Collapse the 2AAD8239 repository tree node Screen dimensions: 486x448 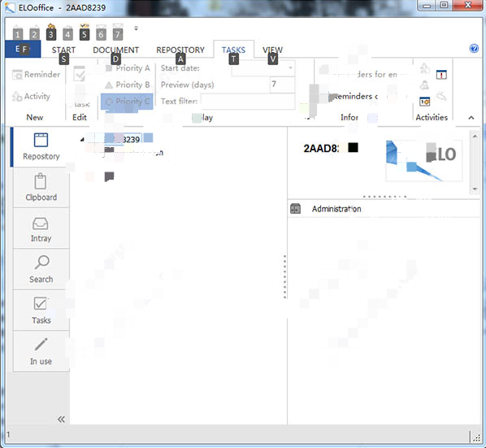(82, 140)
